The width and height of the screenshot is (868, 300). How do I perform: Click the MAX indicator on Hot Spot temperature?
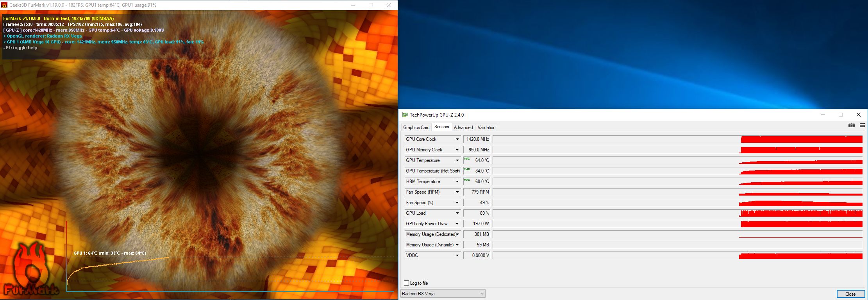(x=467, y=169)
